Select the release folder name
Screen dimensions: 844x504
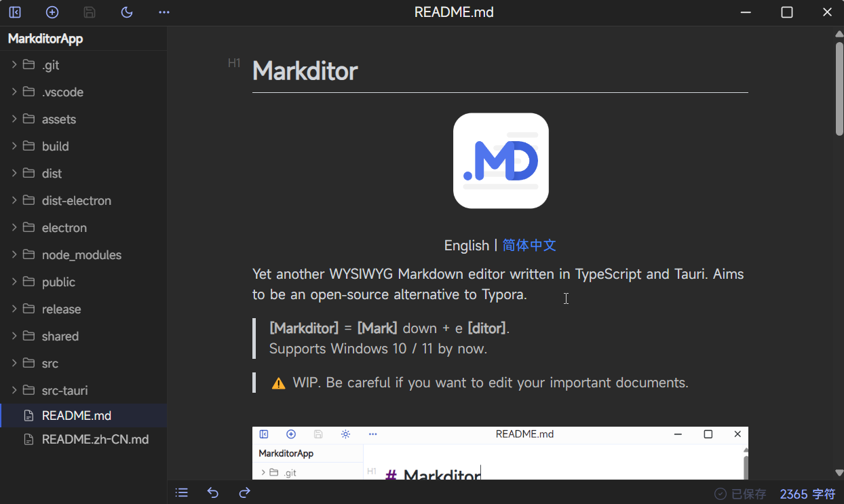[x=61, y=309]
